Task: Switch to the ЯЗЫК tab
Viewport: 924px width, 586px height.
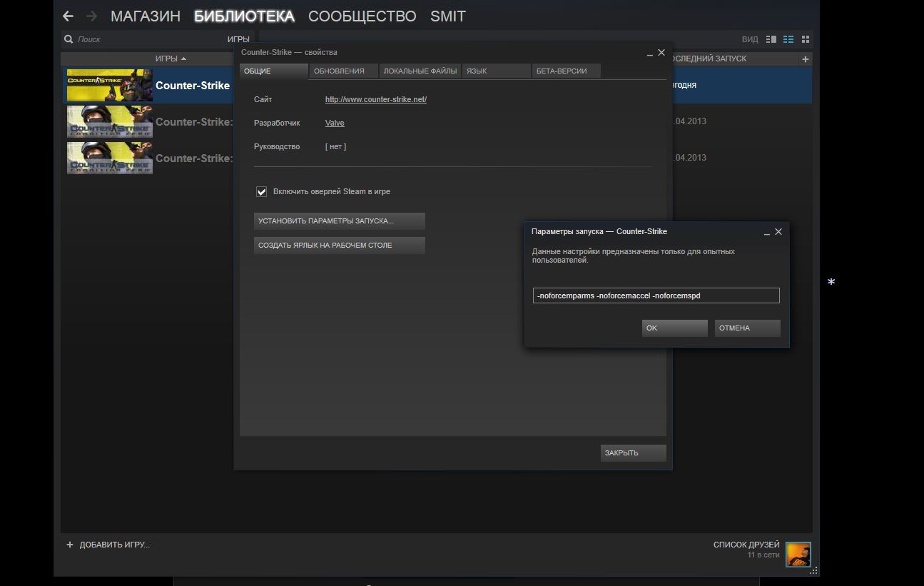Action: (x=497, y=71)
